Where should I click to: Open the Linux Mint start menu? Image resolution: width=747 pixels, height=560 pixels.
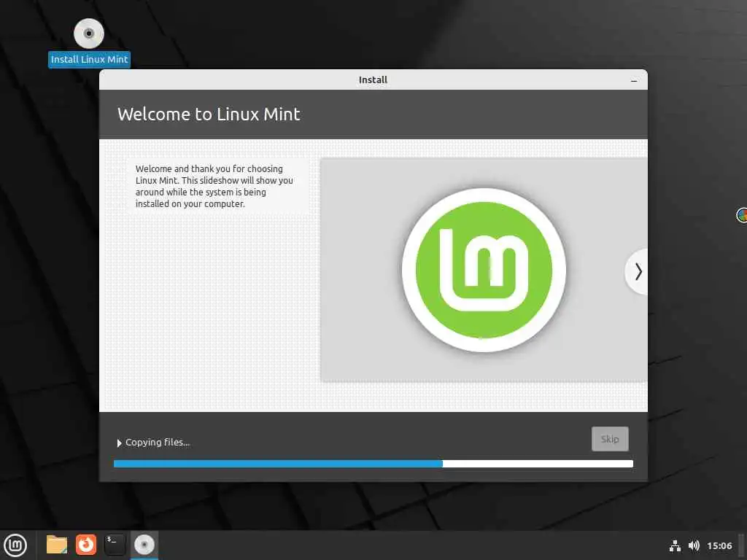(15, 545)
